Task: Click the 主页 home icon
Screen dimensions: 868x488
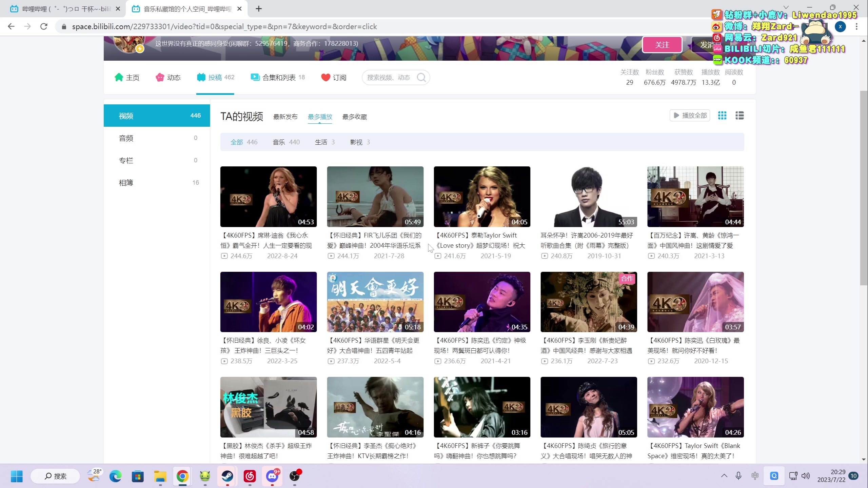Action: click(x=119, y=77)
